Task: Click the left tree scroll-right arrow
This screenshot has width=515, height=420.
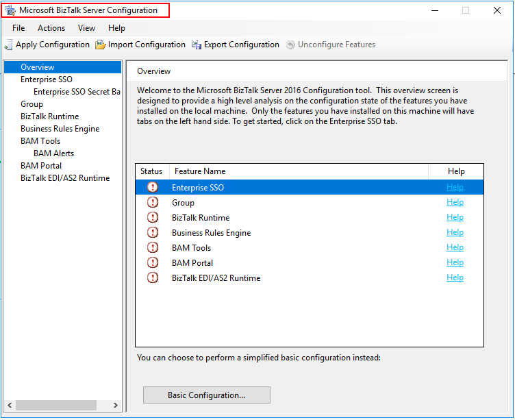Action: (x=115, y=405)
